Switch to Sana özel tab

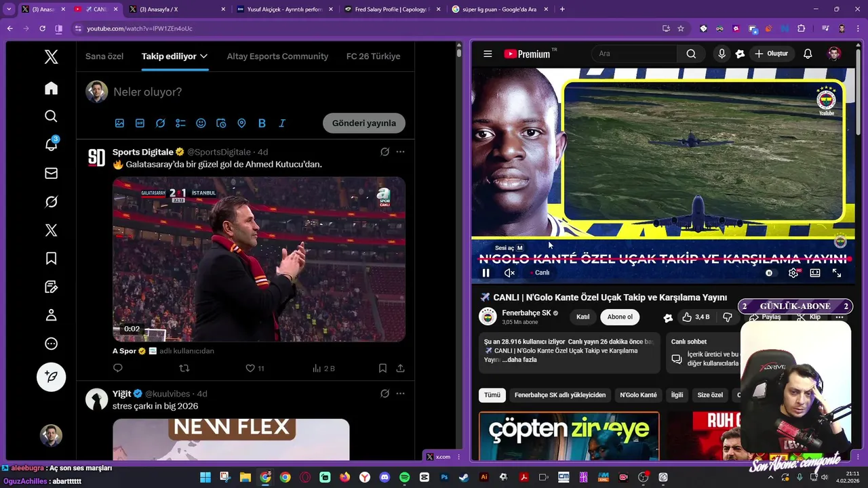click(x=104, y=56)
